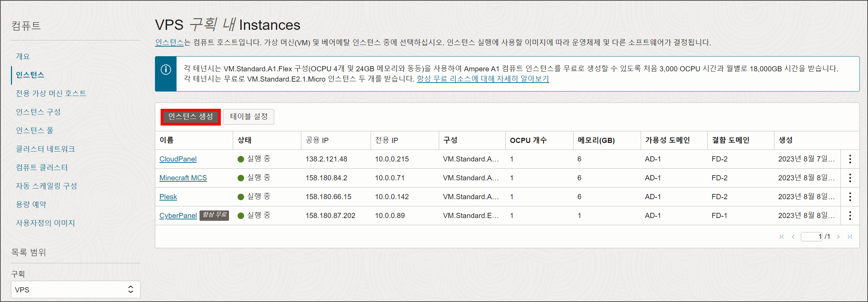Click the 인스턴스 생성 button
868x302 pixels.
[x=191, y=117]
